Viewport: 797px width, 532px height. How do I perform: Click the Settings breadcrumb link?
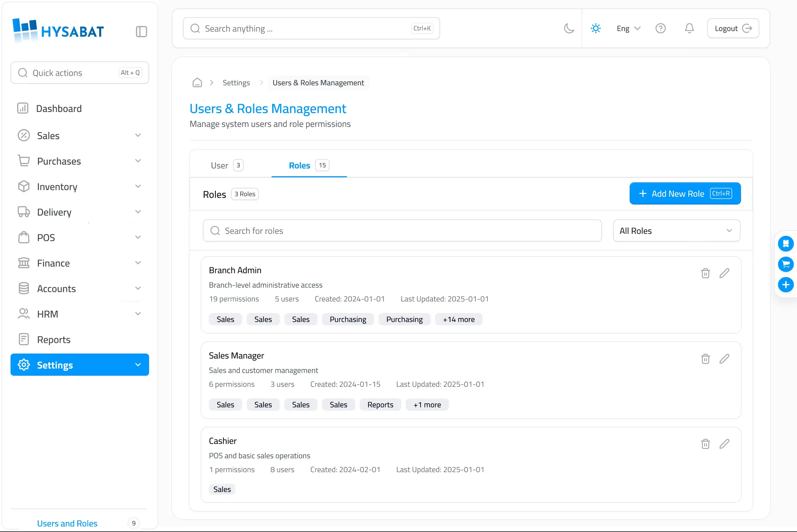click(236, 83)
